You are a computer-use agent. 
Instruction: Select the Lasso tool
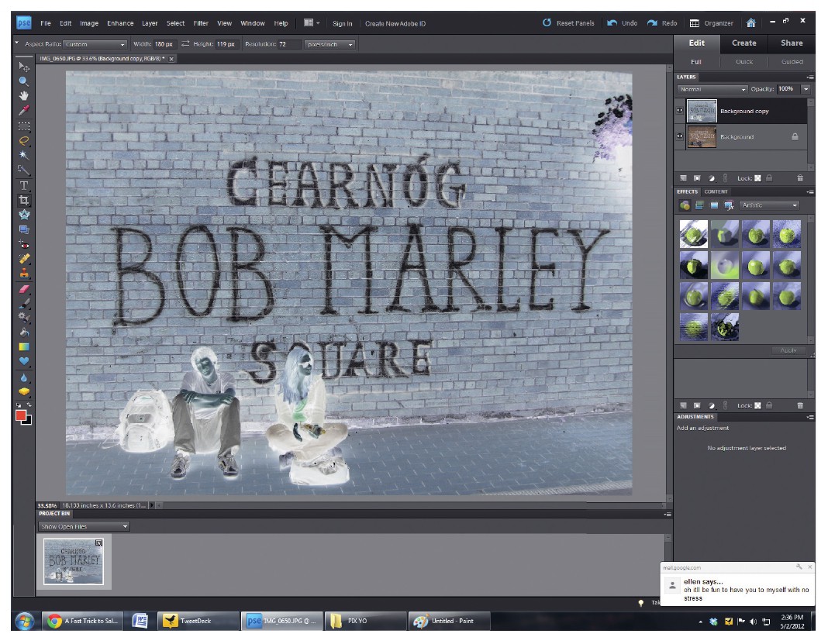click(x=24, y=141)
